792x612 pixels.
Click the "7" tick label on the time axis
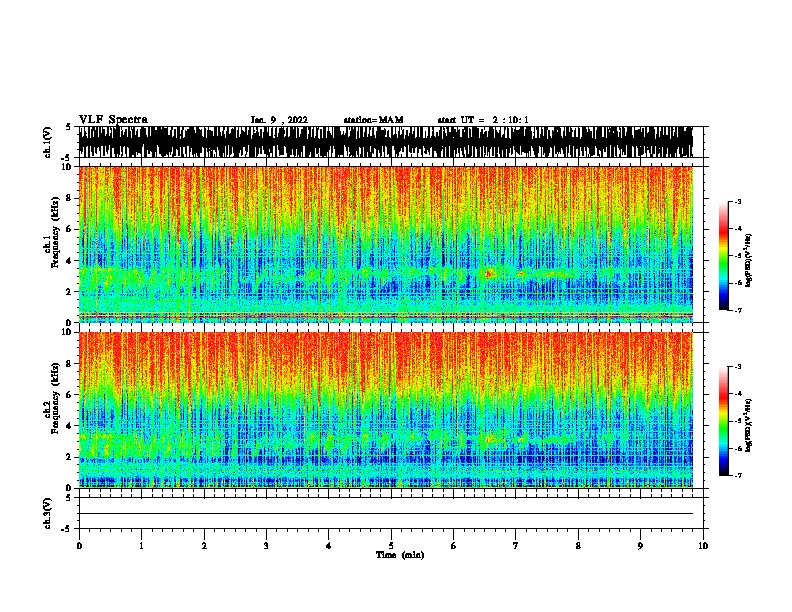click(516, 545)
